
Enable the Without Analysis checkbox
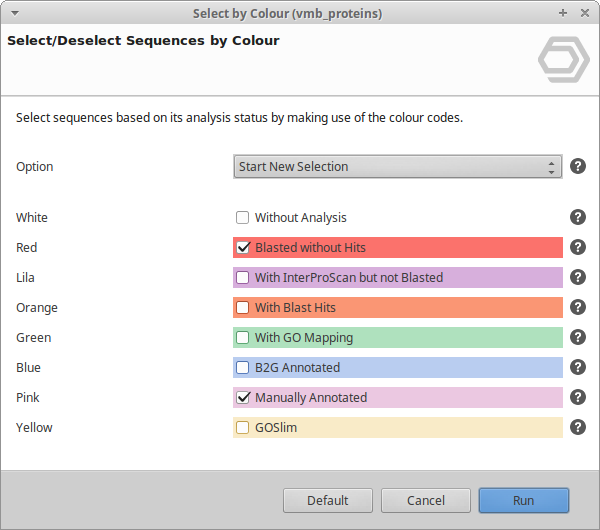pyautogui.click(x=242, y=217)
